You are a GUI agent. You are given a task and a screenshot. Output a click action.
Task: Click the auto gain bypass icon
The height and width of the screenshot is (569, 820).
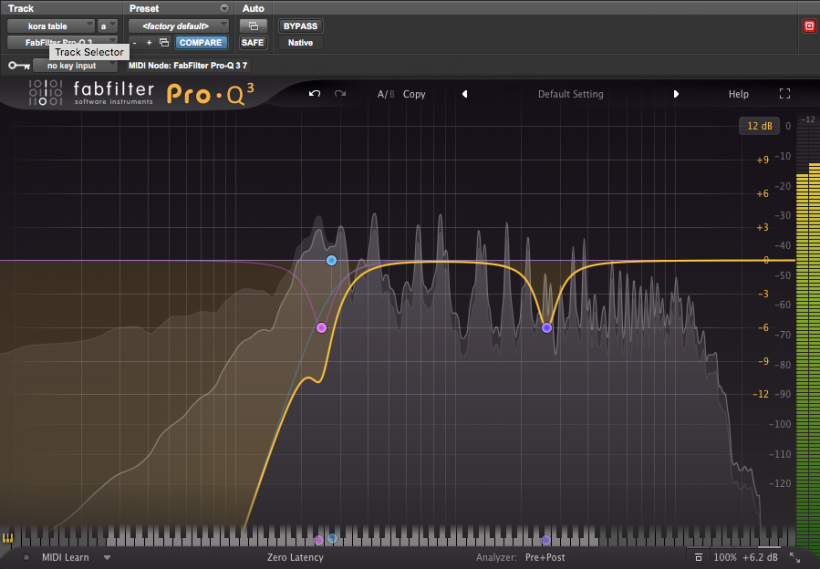(x=698, y=557)
